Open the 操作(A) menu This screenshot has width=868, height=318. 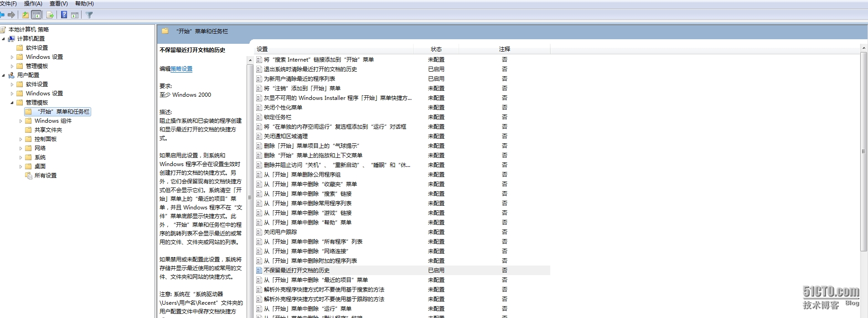click(x=33, y=4)
